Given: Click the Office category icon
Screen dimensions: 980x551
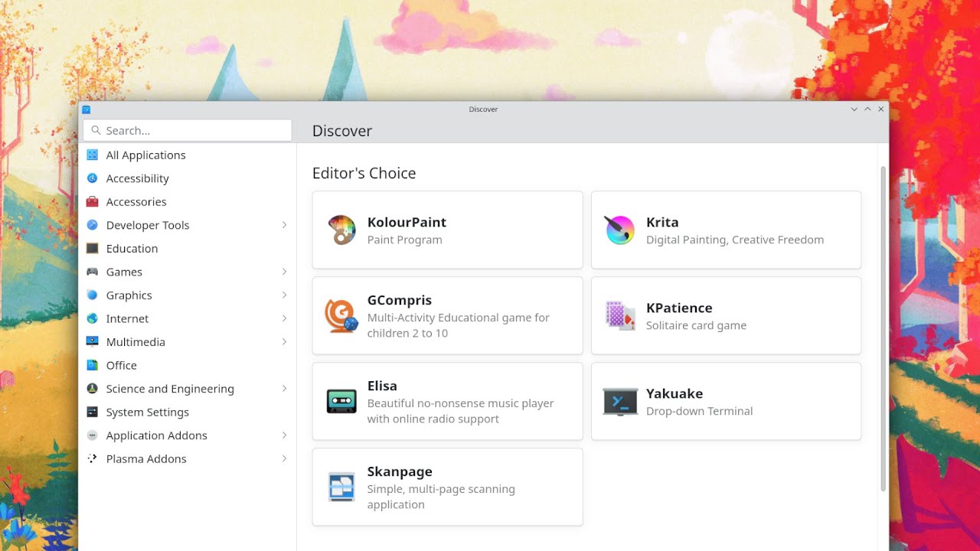Looking at the screenshot, I should (x=93, y=365).
